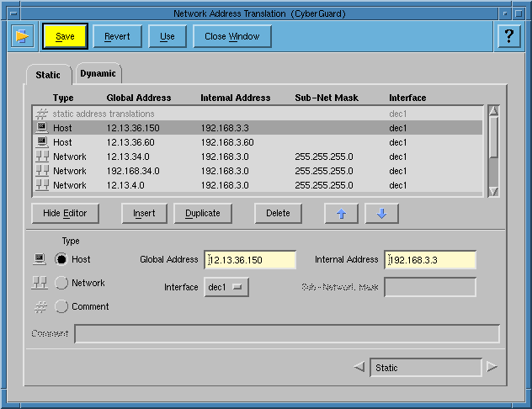The width and height of the screenshot is (532, 409).
Task: Click host icon of 12.13.36.60 row
Action: point(41,142)
